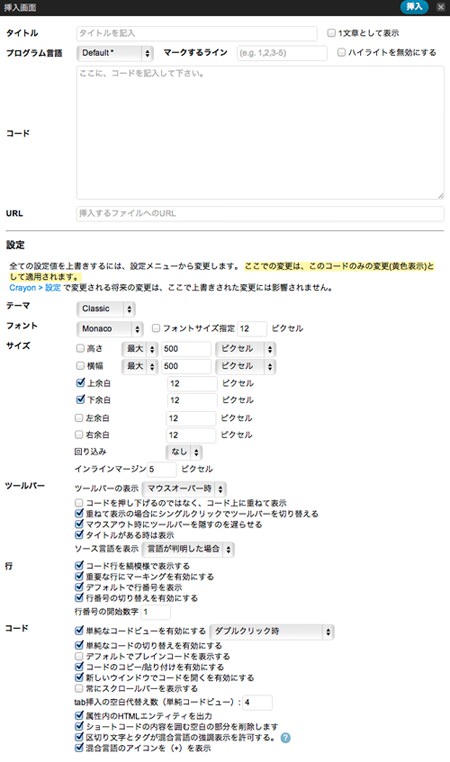
Task: Toggle 新しいウインドウでコードを開く checkbox
Action: (x=79, y=677)
